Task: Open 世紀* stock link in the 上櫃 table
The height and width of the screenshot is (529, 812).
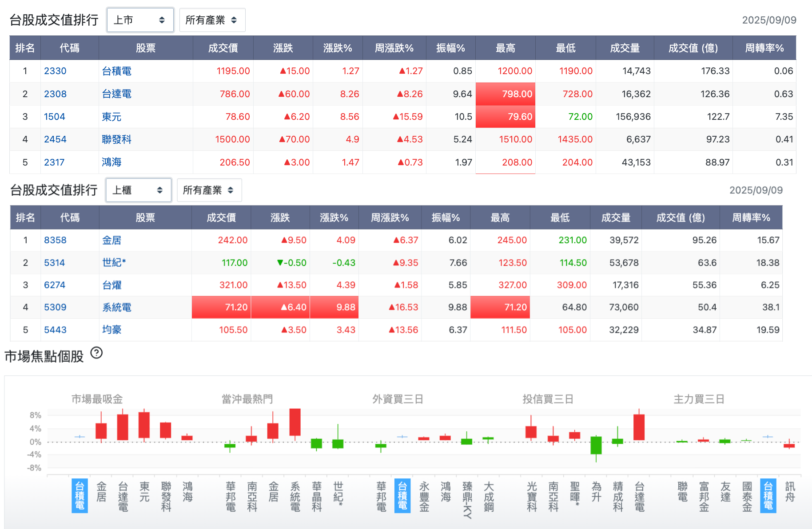Action: pyautogui.click(x=114, y=263)
